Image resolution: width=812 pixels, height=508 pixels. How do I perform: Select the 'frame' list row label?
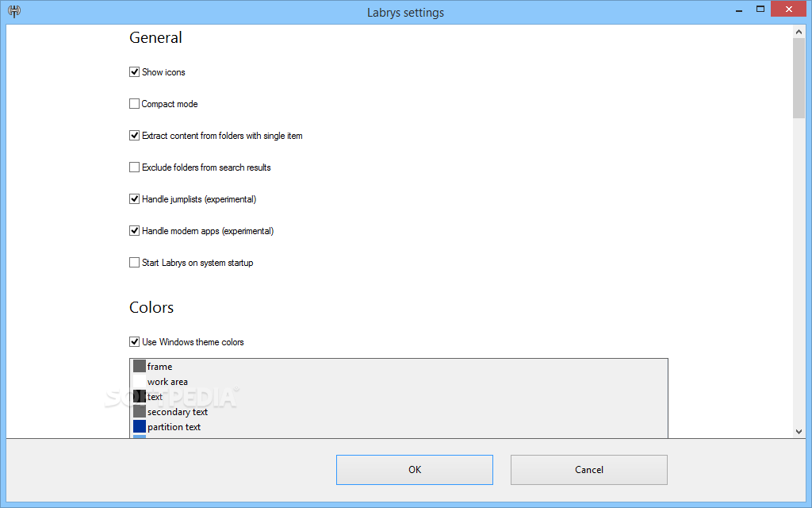click(x=159, y=367)
